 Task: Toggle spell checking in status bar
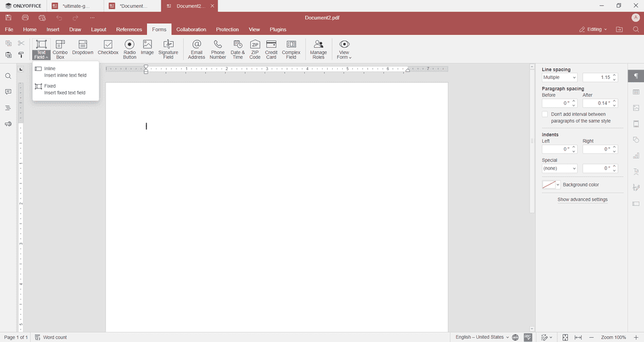pos(528,337)
